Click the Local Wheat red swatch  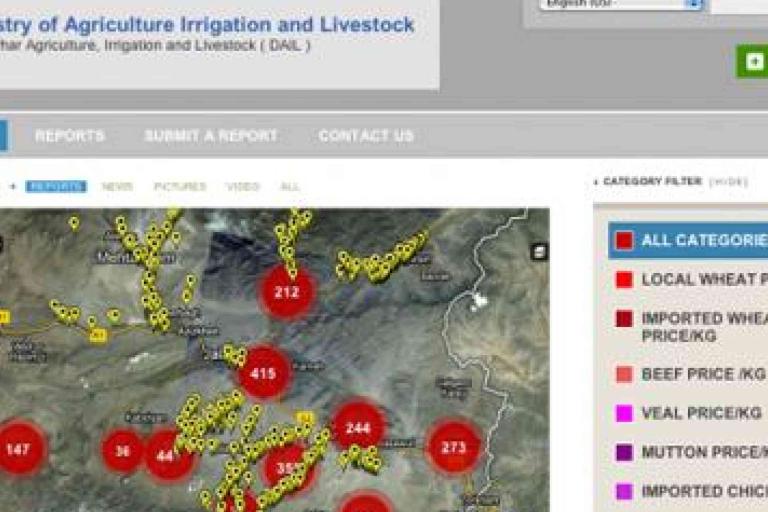[624, 280]
